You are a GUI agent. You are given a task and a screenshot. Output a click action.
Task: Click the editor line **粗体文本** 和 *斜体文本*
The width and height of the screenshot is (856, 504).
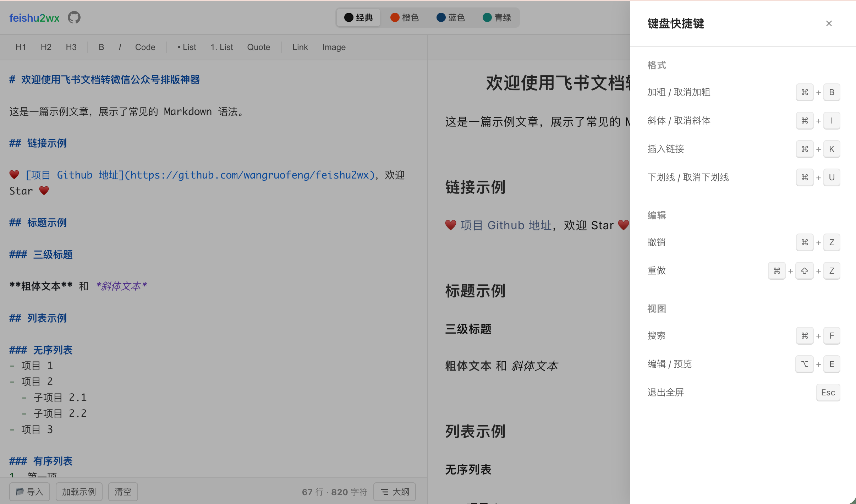click(x=78, y=286)
